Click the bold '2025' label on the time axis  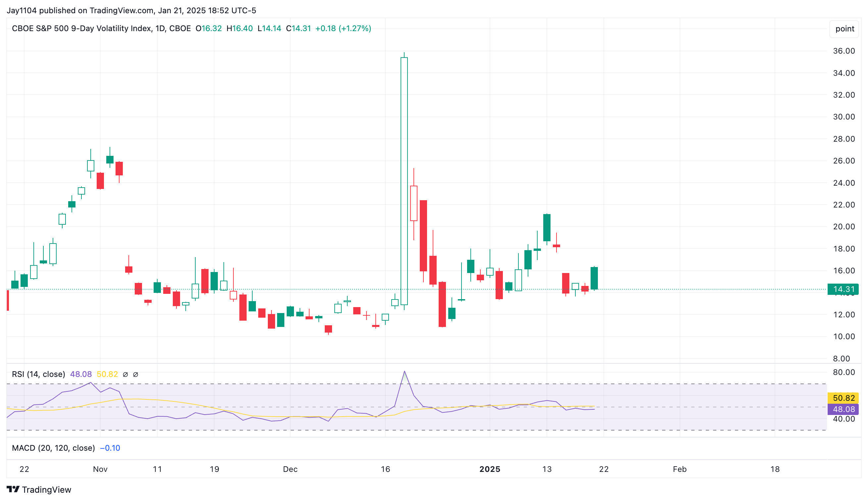(x=490, y=469)
